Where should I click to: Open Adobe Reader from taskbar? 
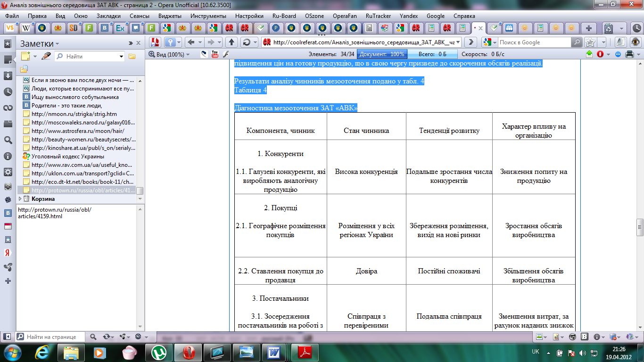304,352
